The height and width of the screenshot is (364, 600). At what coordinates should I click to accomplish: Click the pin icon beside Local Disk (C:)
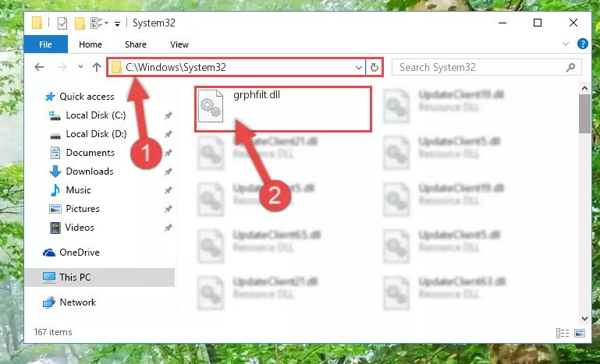tap(168, 115)
